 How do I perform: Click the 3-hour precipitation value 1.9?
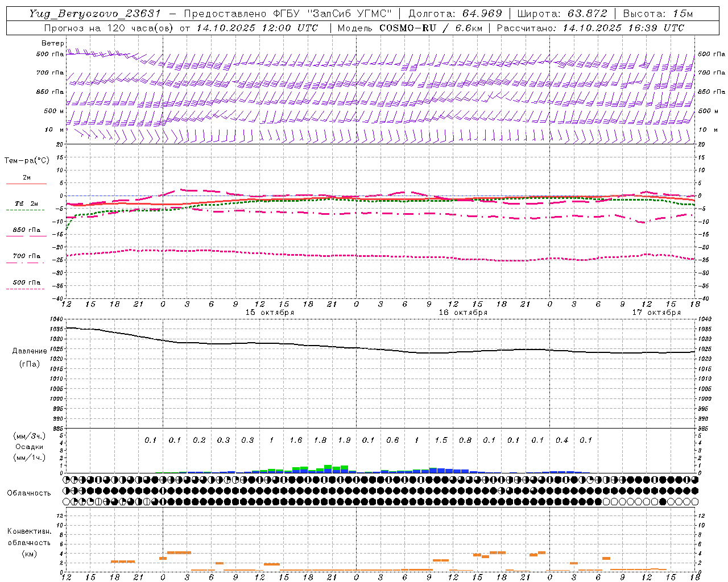click(344, 440)
